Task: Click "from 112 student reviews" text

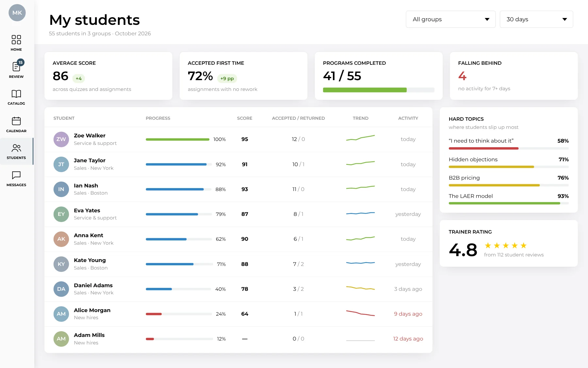Action: (x=514, y=255)
